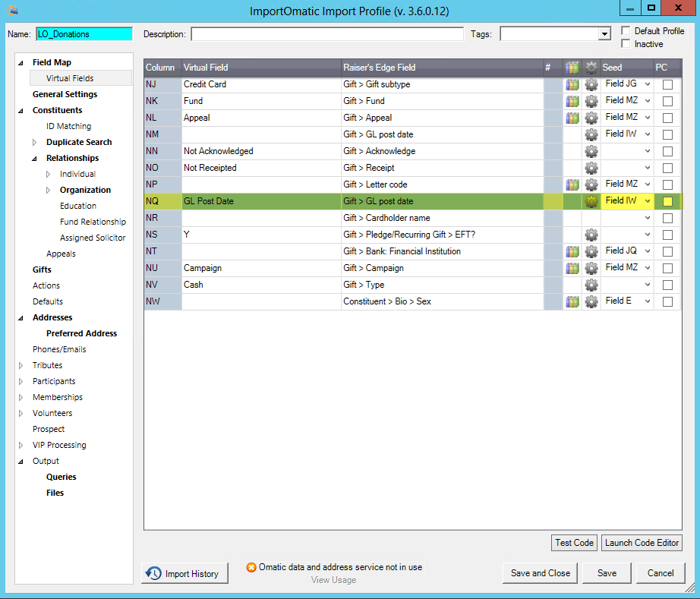Click gear icon in Cash row NV
The width and height of the screenshot is (700, 599).
(x=591, y=285)
